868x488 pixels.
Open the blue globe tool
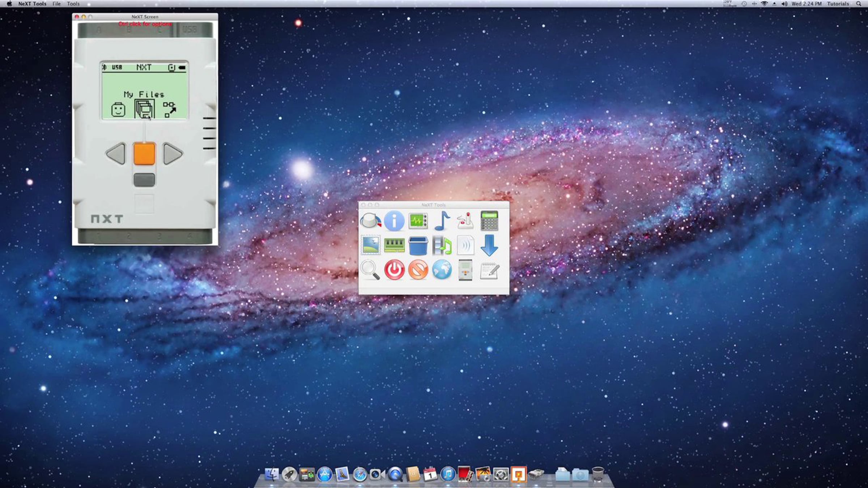[x=442, y=270]
